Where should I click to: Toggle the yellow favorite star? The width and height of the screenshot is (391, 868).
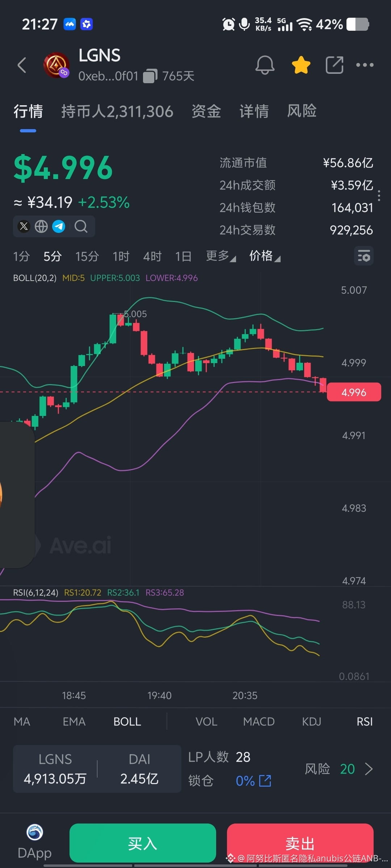click(301, 65)
